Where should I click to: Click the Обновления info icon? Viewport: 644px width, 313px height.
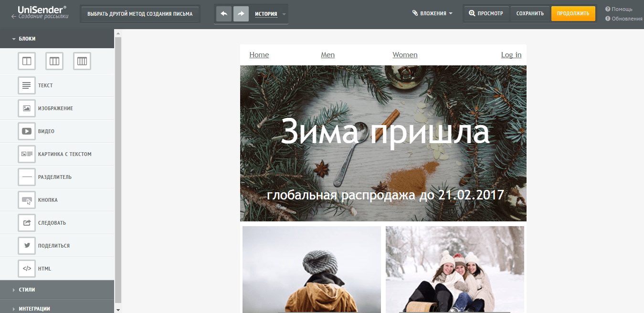[x=608, y=19]
